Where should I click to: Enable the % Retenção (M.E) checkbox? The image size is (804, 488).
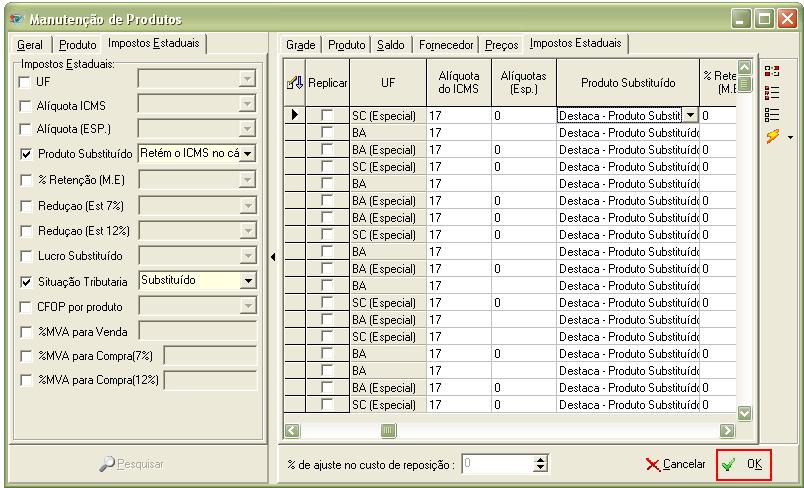click(x=26, y=180)
